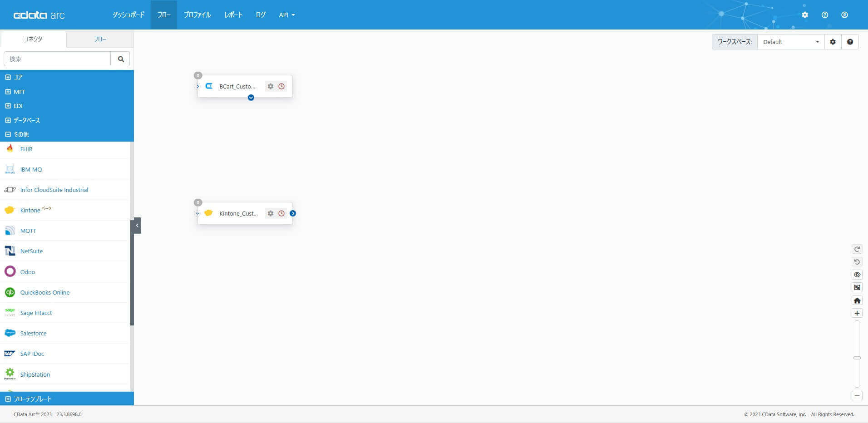Click the canvas zoom slider handle
The image size is (868, 423).
click(857, 358)
